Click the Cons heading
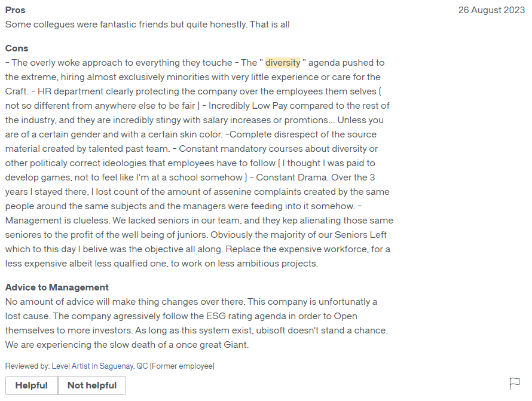The image size is (532, 401). tap(17, 48)
